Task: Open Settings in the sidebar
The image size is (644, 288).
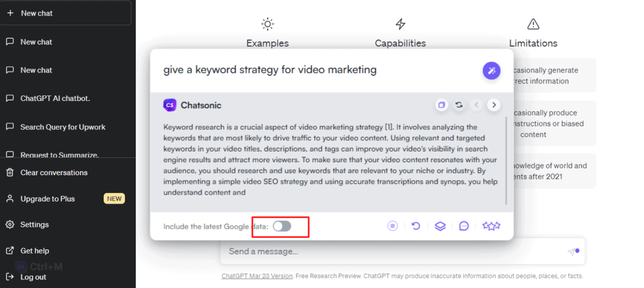Action: click(34, 225)
